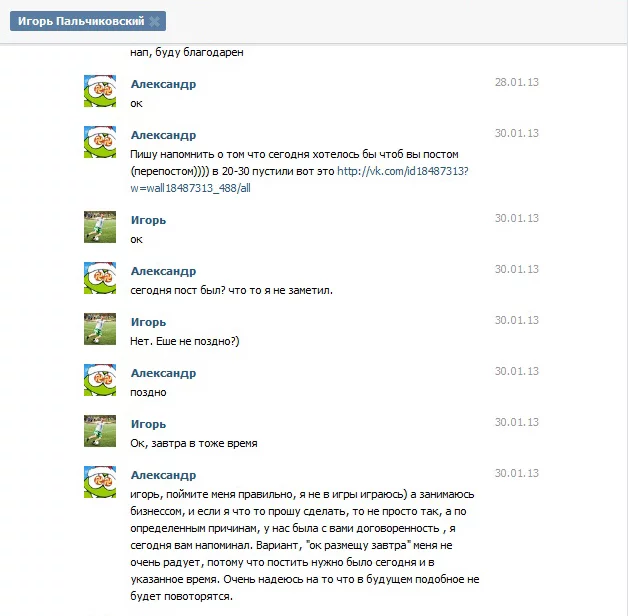Click the 28.01.13 date of Александр's 'ок'
The width and height of the screenshot is (628, 616).
[517, 82]
